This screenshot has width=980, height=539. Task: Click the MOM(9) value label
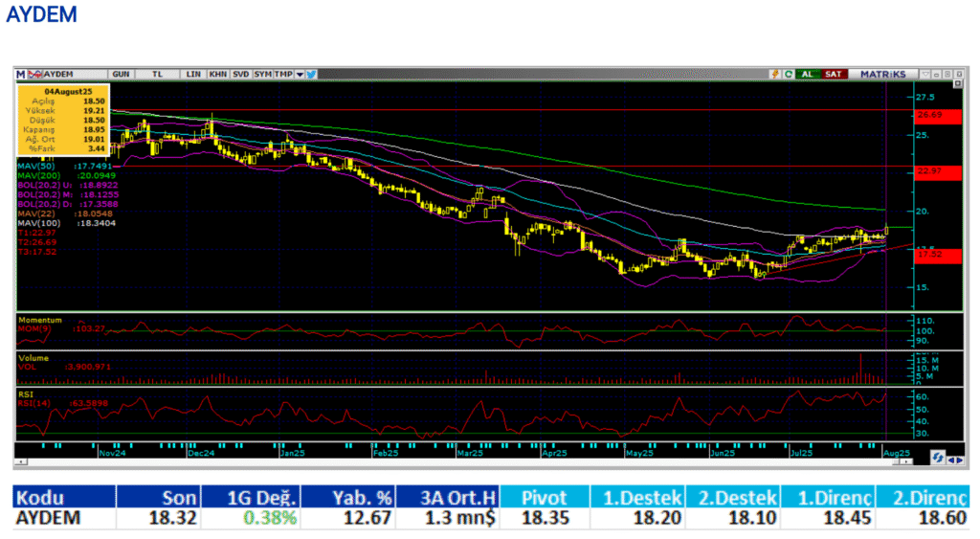pos(61,328)
